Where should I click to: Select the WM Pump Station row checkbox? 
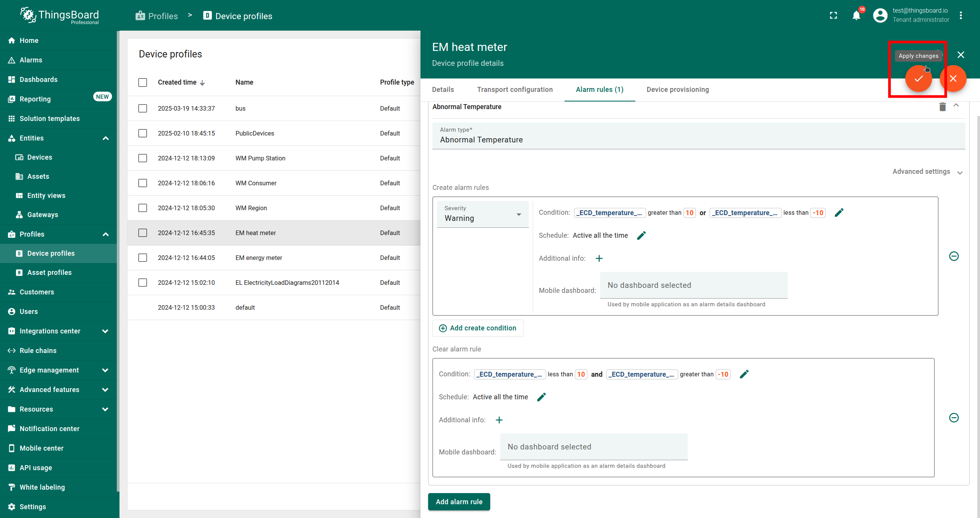(x=142, y=158)
